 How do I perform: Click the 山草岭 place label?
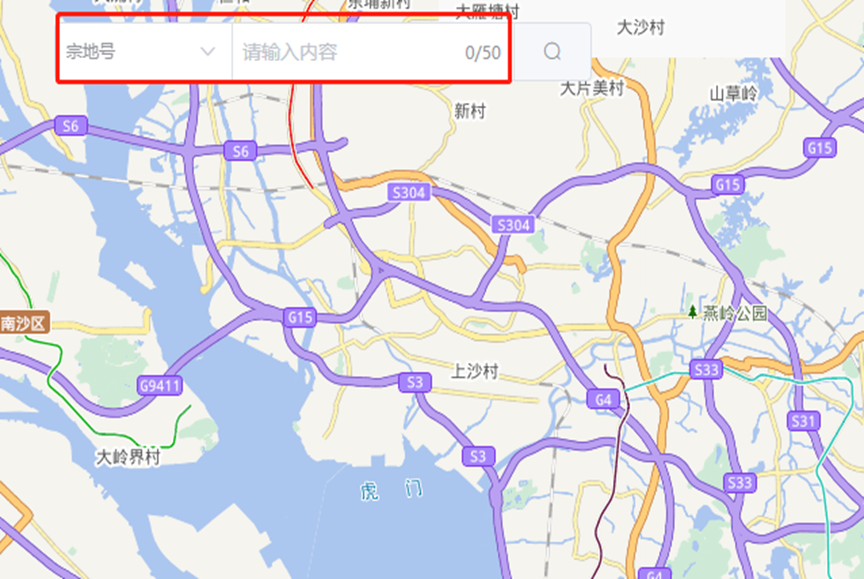733,94
